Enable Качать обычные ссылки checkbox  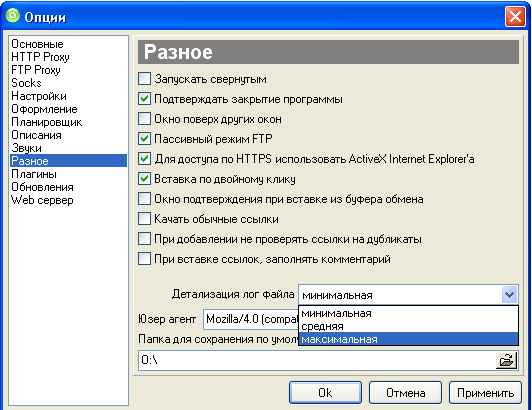tap(145, 219)
